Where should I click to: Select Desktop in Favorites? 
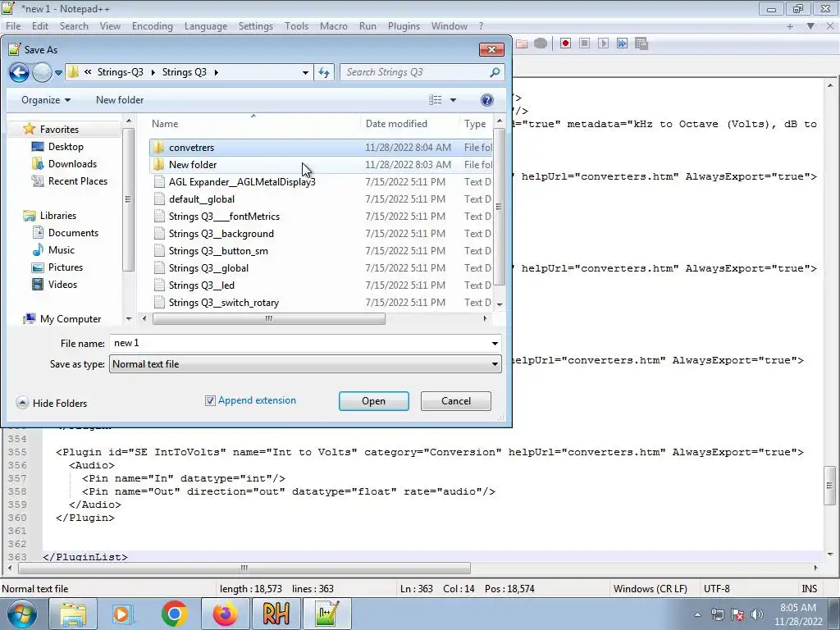[x=66, y=146]
